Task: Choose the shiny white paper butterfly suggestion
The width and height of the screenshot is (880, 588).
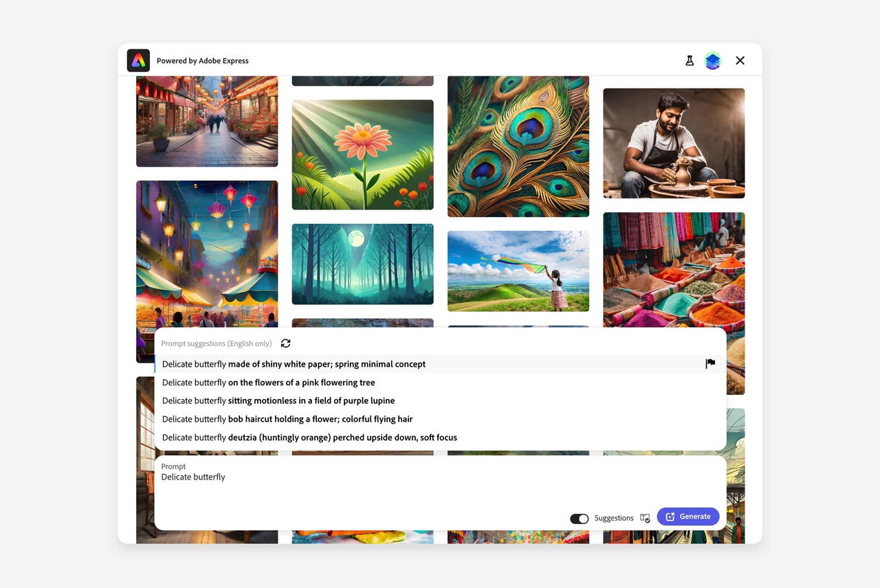Action: pos(294,364)
